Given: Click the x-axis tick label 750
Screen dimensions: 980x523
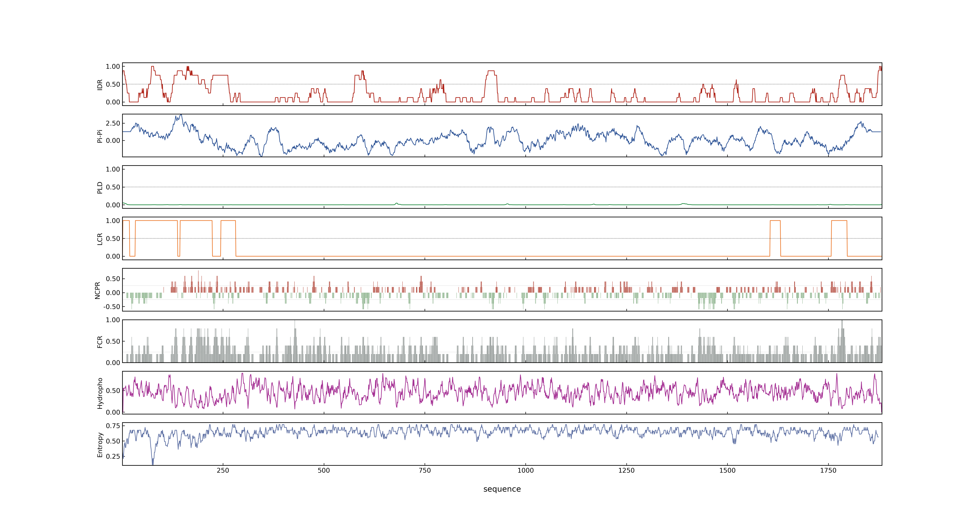Looking at the screenshot, I should (x=425, y=470).
